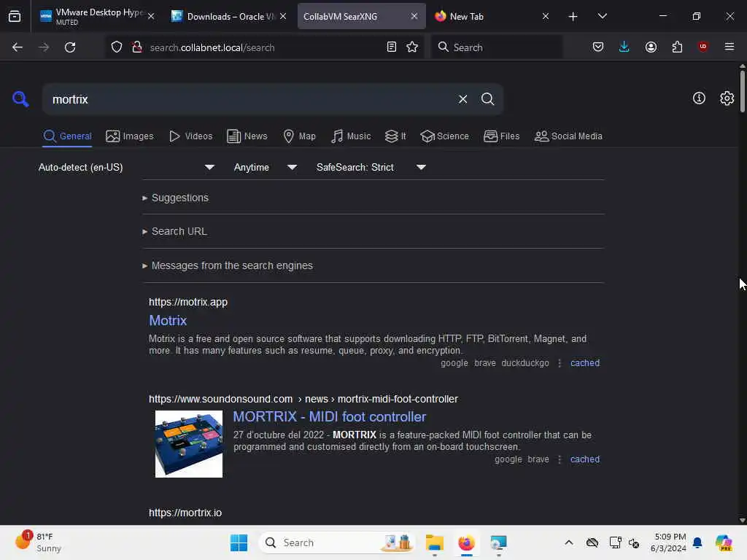Screen dimensions: 747x560
Task: Open Firefox View tab list icon
Action: point(15,17)
